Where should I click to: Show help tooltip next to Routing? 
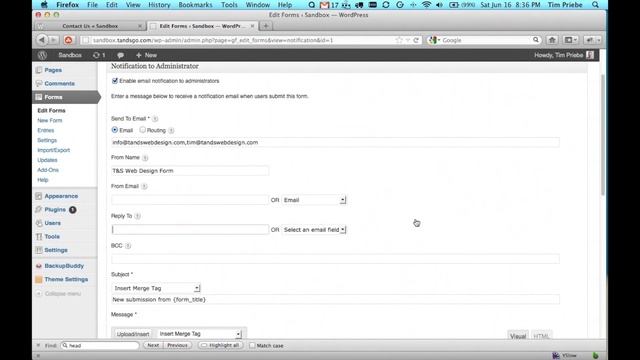171,131
